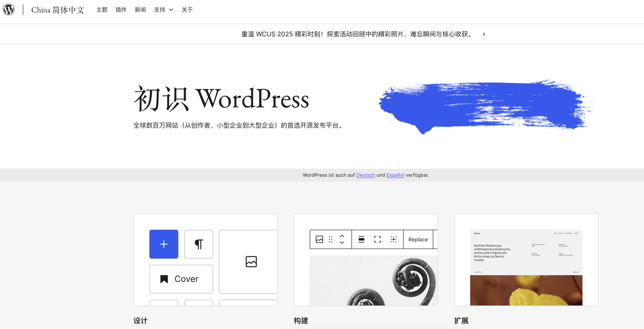Select the Paragraph block pilcrow icon

pos(199,243)
